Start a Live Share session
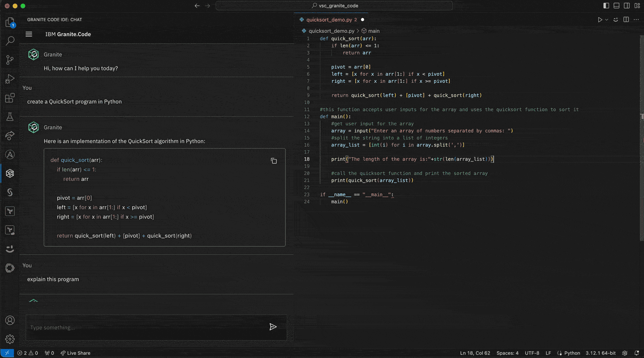Viewport: 644px width, 358px height. click(x=75, y=353)
